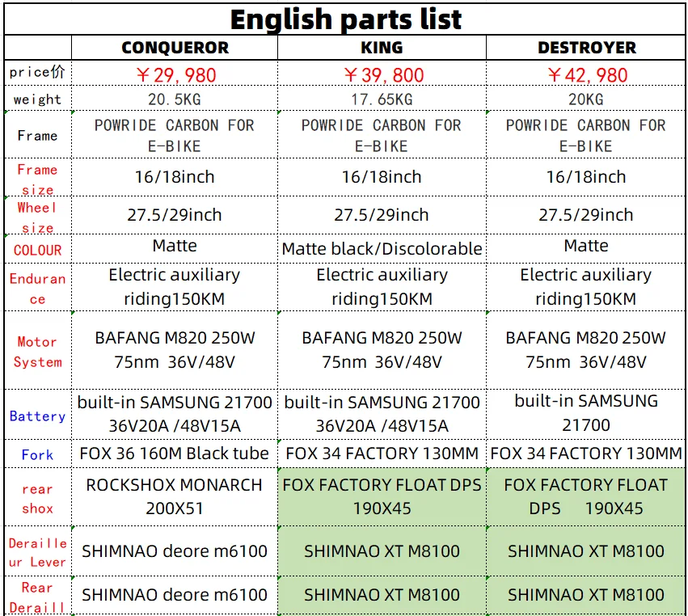Select the KING column header cell

coord(382,48)
